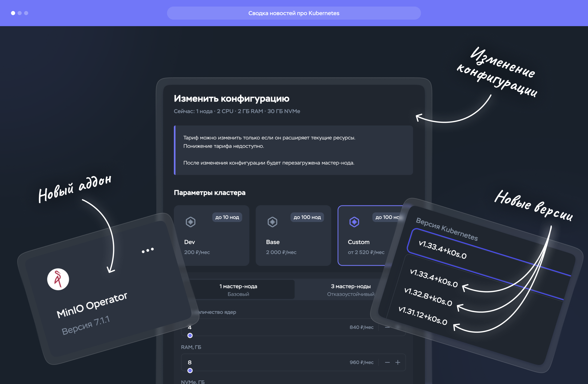Click the Base tariff hexagon icon
Viewport: 588px width, 384px height.
coord(272,222)
